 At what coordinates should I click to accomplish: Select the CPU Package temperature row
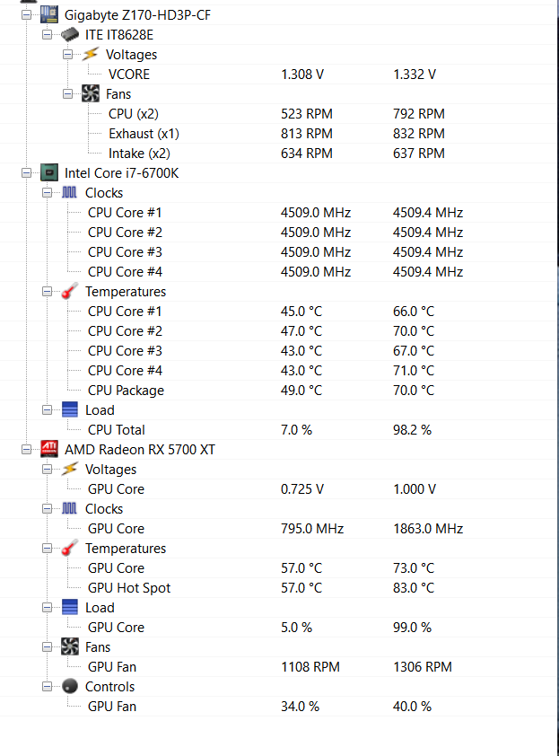[126, 390]
